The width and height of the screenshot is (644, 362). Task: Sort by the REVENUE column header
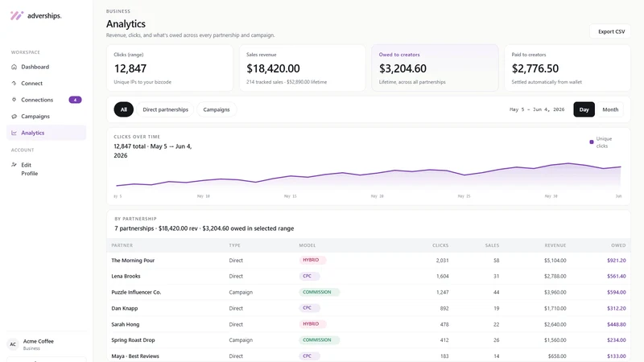555,245
